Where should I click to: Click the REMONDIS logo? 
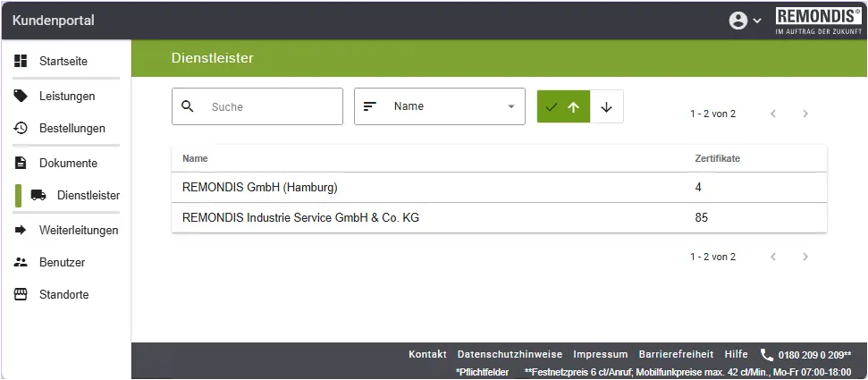(x=818, y=21)
